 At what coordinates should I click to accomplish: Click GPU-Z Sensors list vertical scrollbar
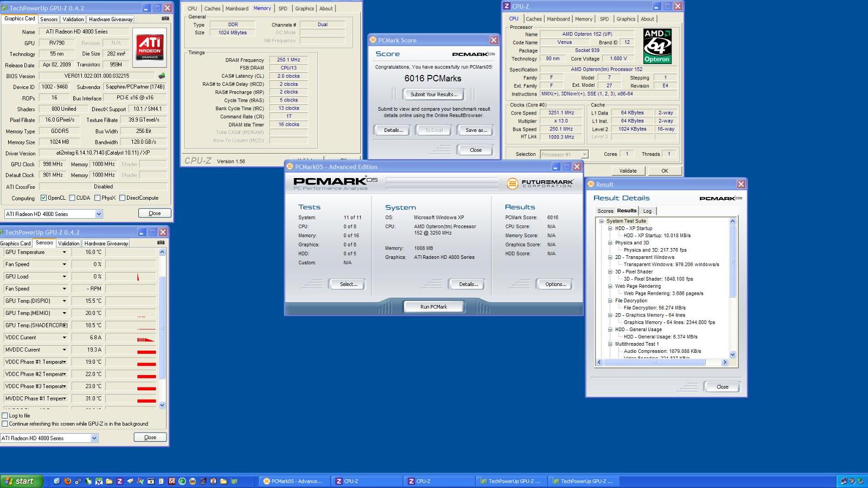coord(162,328)
